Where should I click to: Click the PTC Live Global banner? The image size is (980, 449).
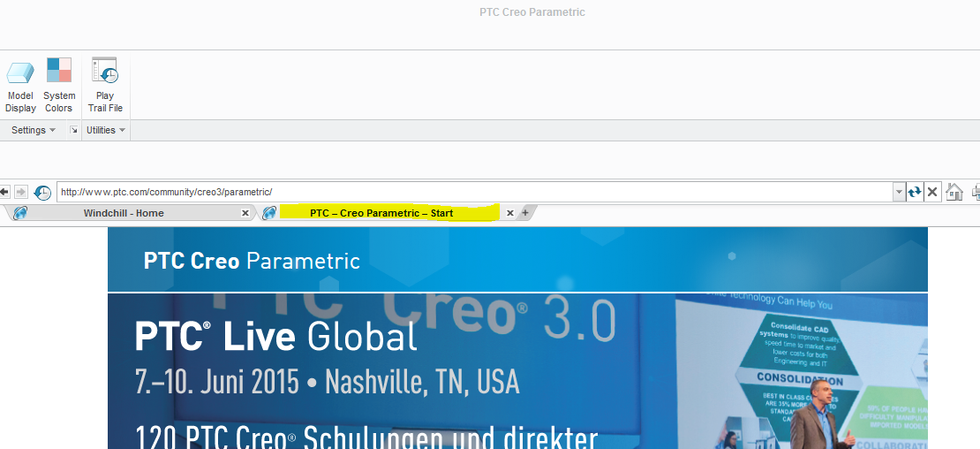(517, 371)
